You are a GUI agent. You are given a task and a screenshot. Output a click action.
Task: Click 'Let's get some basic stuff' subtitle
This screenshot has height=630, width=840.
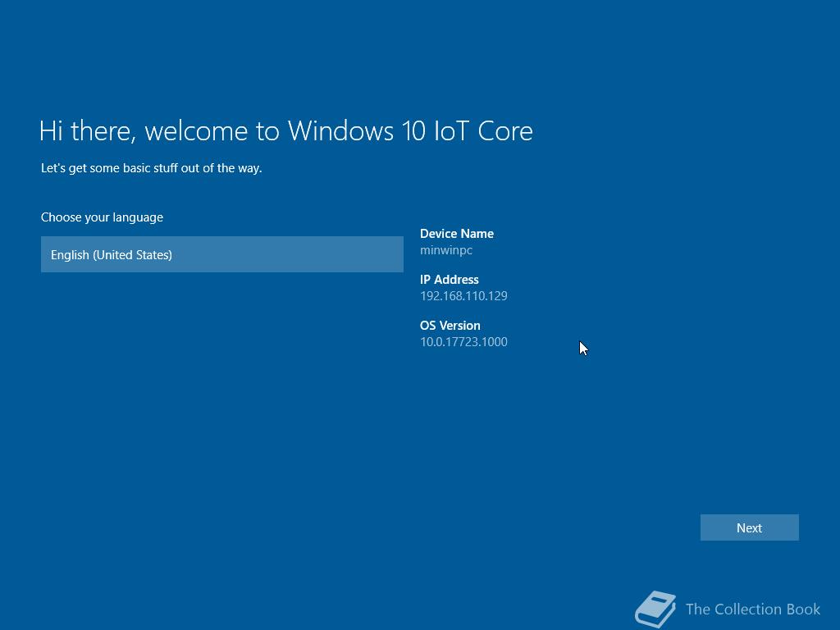151,168
